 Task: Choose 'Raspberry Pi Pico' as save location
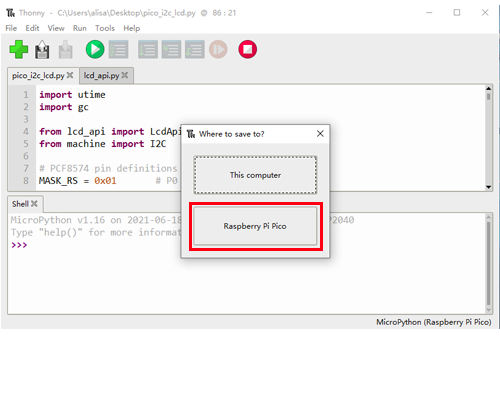pos(255,226)
